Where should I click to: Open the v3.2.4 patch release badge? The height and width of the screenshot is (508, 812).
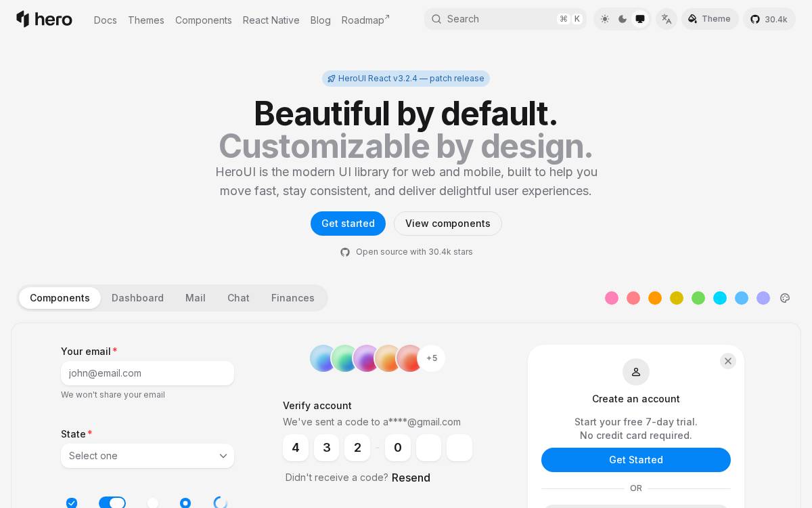click(x=406, y=79)
